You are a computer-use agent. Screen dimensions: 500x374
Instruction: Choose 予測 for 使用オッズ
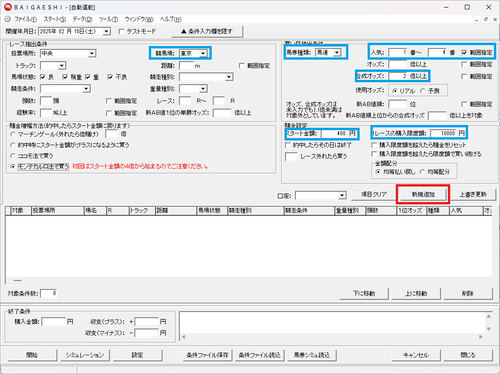coord(423,91)
